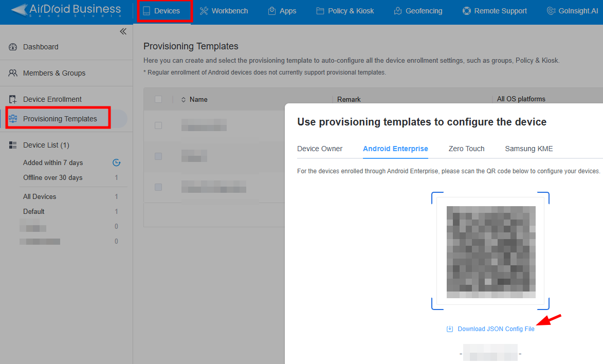The height and width of the screenshot is (364, 603).
Task: Click the clock icon beside Added within 7 days
Action: click(x=117, y=163)
